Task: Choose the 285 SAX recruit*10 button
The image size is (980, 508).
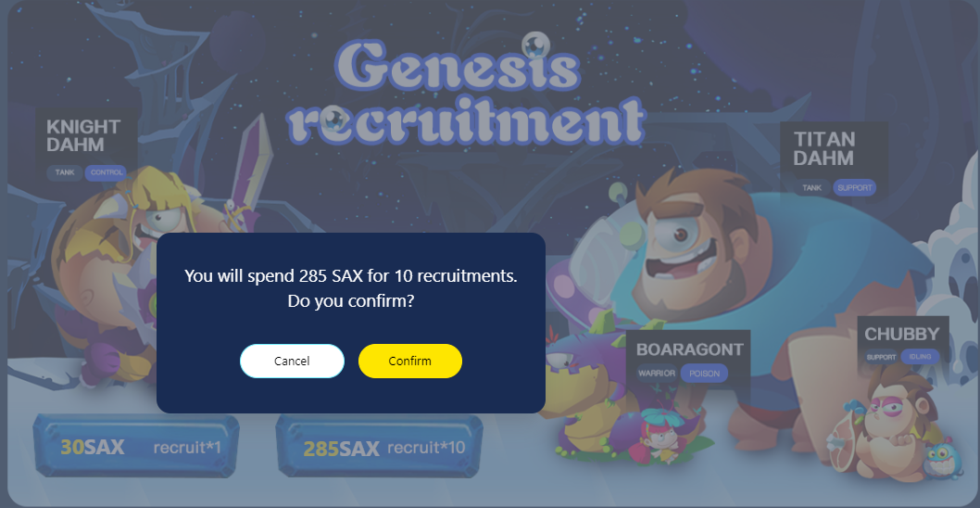Action: click(x=380, y=446)
